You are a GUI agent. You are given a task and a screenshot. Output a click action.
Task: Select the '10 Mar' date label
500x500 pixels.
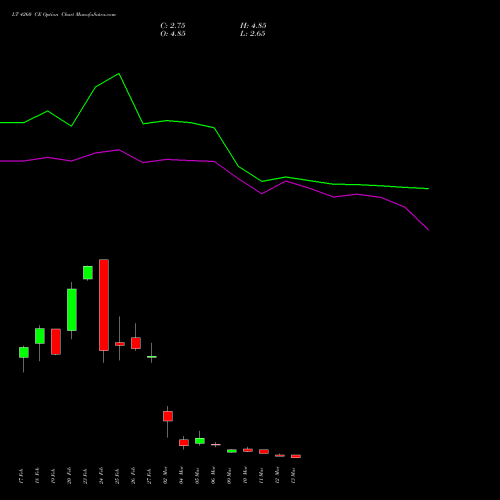click(245, 476)
